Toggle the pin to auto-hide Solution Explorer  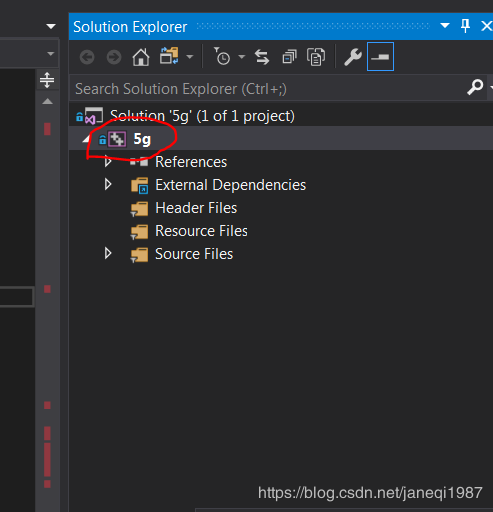(x=465, y=26)
